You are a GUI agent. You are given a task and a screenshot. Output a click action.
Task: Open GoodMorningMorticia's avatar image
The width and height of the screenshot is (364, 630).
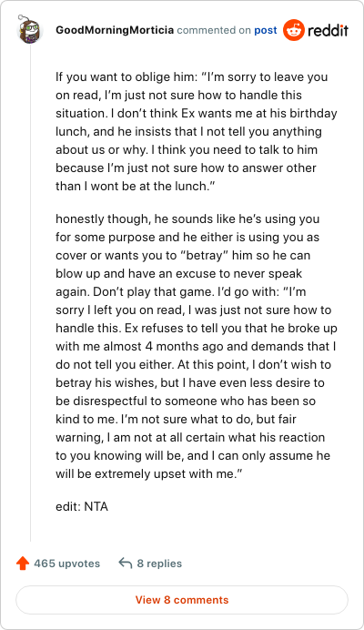[29, 29]
